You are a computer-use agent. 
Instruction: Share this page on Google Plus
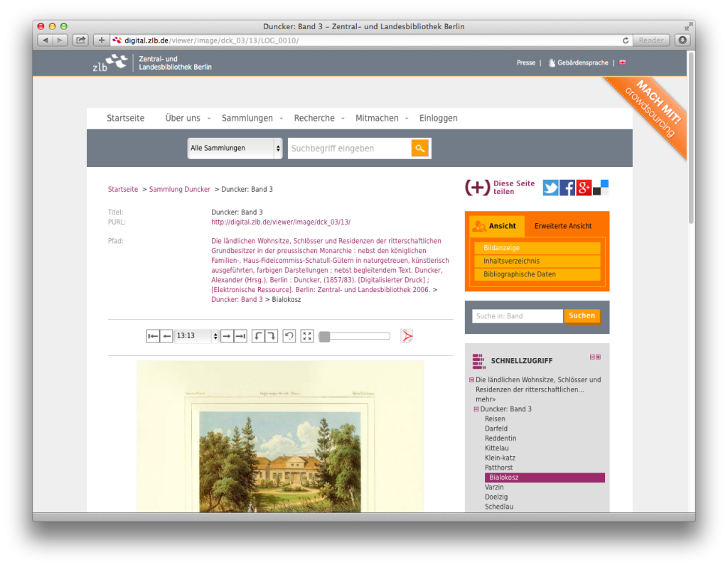pos(584,188)
